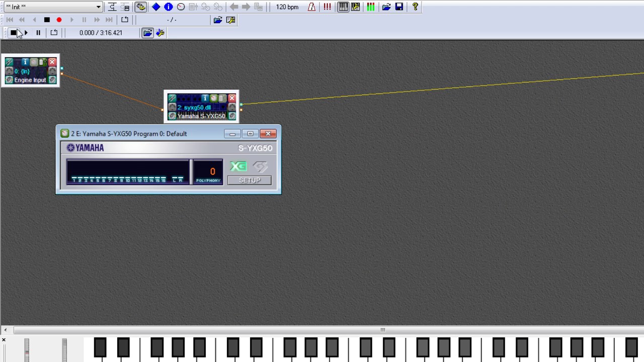The height and width of the screenshot is (362, 644).
Task: Click the first wheel slider on keyboard bar
Action: (27, 350)
